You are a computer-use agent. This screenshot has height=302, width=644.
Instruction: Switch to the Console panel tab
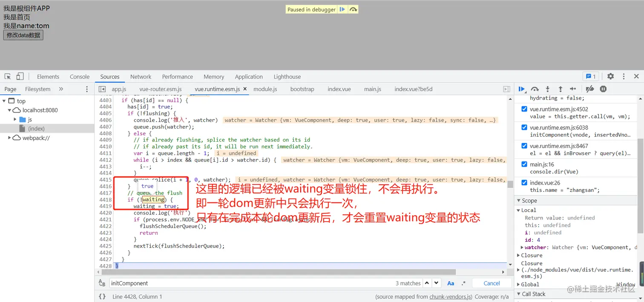[x=80, y=77]
